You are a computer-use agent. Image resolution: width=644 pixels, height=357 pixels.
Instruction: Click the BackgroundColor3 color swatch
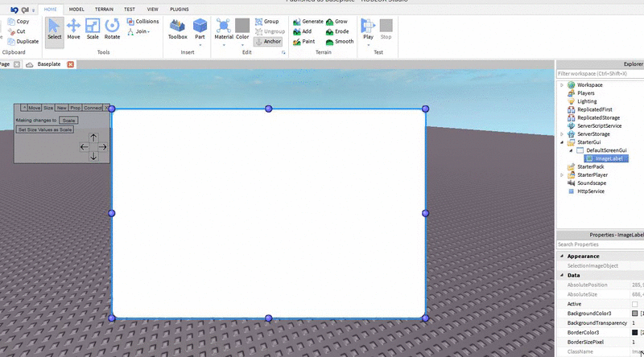(635, 313)
